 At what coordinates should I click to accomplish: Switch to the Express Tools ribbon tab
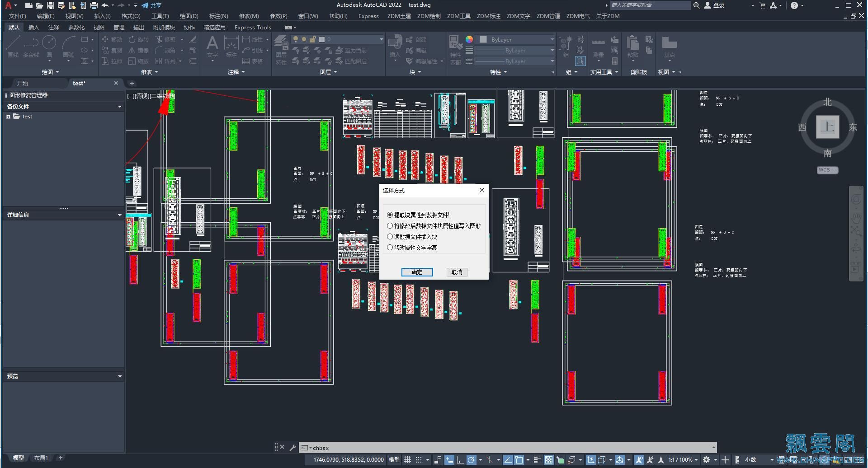click(253, 27)
